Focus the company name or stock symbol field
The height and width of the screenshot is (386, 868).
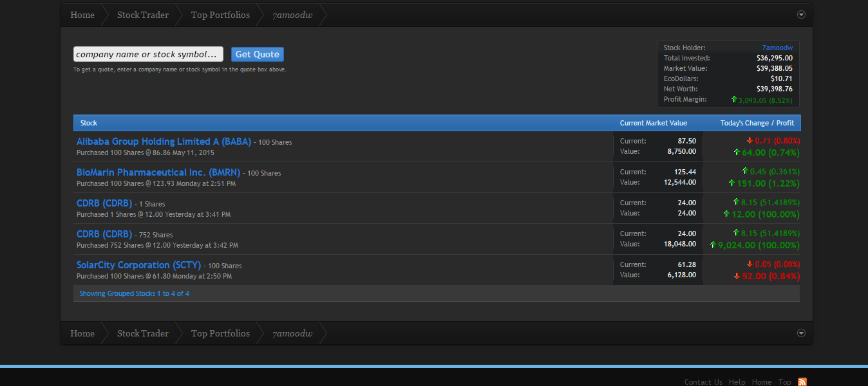click(x=148, y=54)
